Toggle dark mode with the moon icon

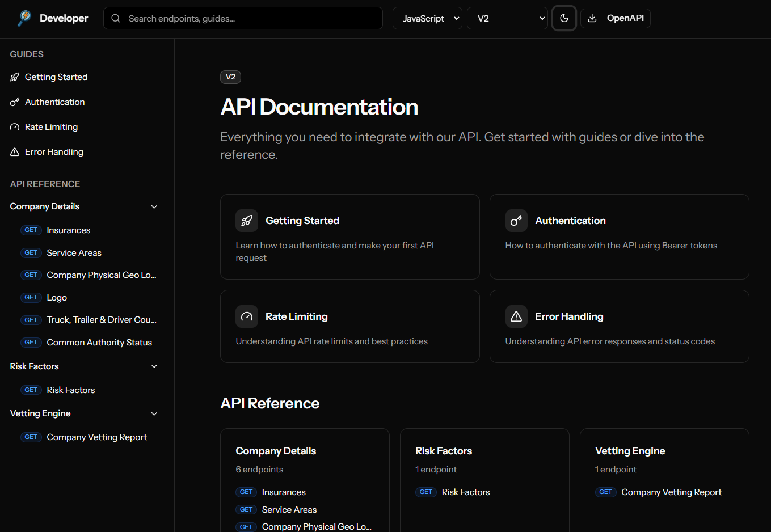click(564, 18)
